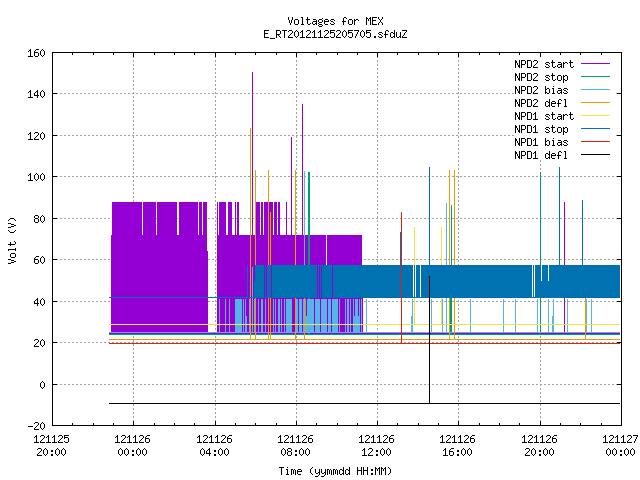Select the NPD1 start legend label
The width and height of the screenshot is (640, 480).
(544, 116)
